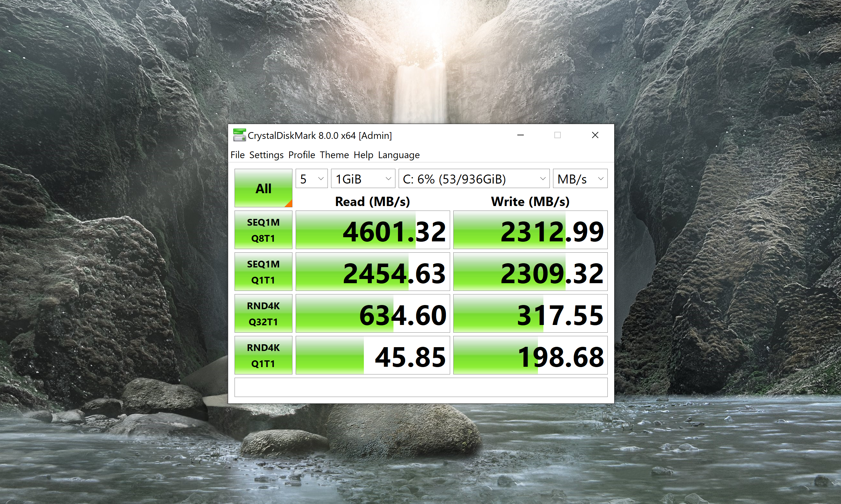Image resolution: width=841 pixels, height=504 pixels.
Task: Open the C: drive selection dropdown
Action: point(474,178)
